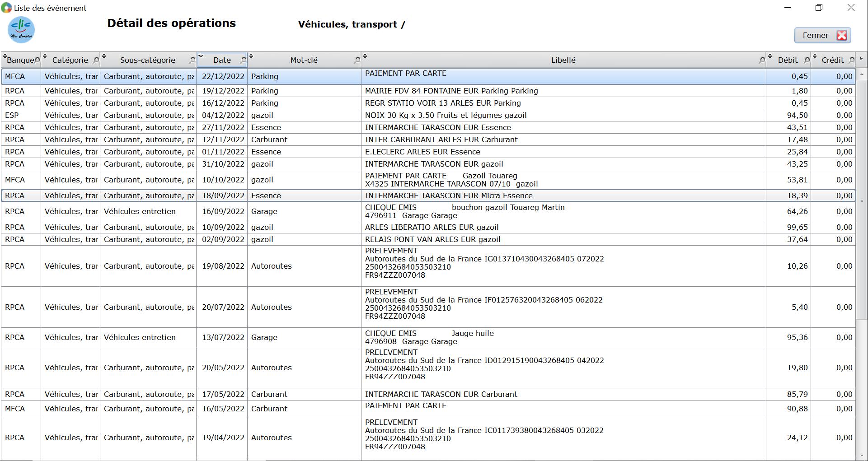Click sort arrows of Banque column
The width and height of the screenshot is (868, 461).
tap(5, 56)
